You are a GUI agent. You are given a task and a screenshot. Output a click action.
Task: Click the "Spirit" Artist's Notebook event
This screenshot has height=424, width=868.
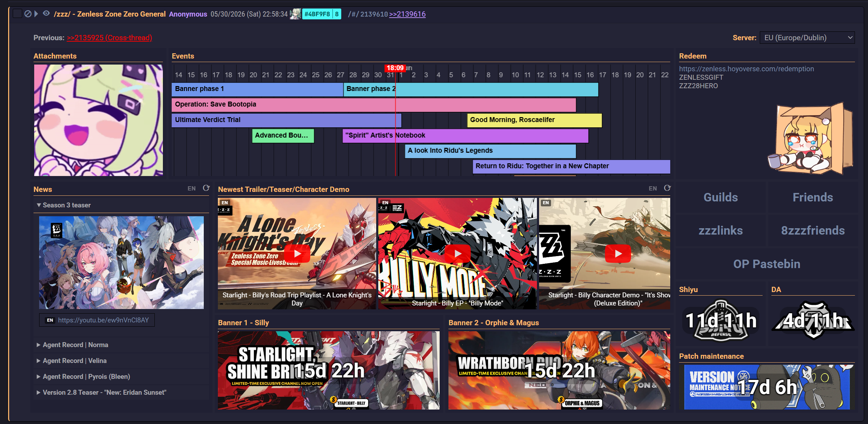(x=465, y=136)
